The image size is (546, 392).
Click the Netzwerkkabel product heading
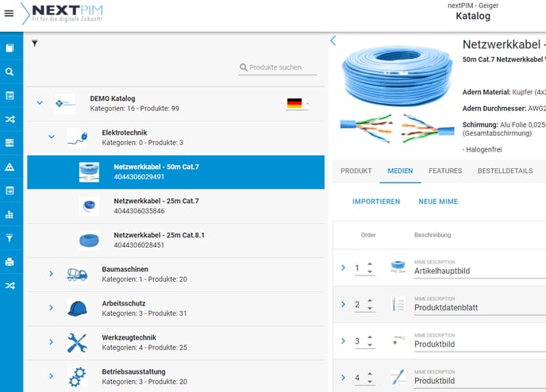pyautogui.click(x=504, y=44)
